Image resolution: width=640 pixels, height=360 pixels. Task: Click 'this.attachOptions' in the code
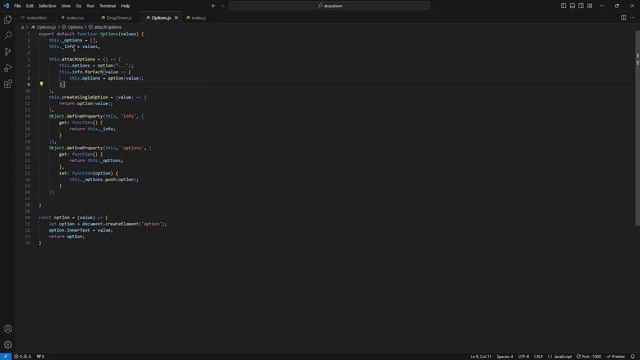72,59
